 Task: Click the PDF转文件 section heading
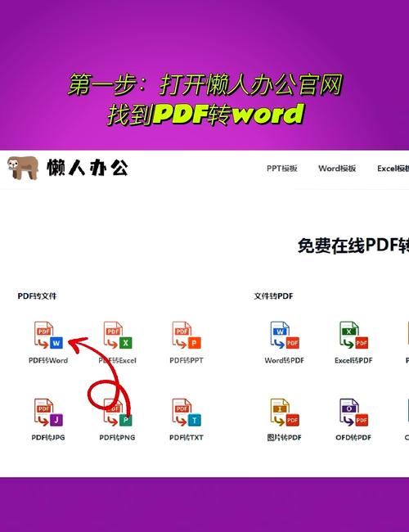[37, 295]
